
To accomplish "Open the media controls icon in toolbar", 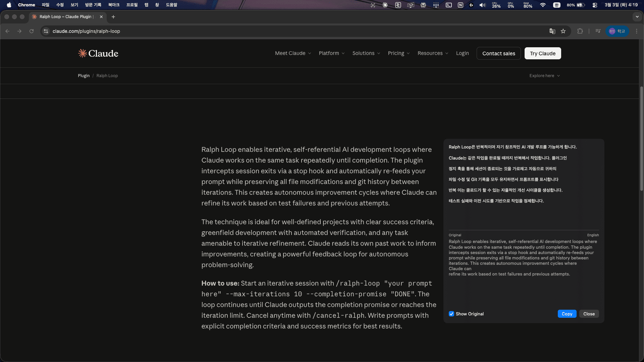I will pos(598,31).
